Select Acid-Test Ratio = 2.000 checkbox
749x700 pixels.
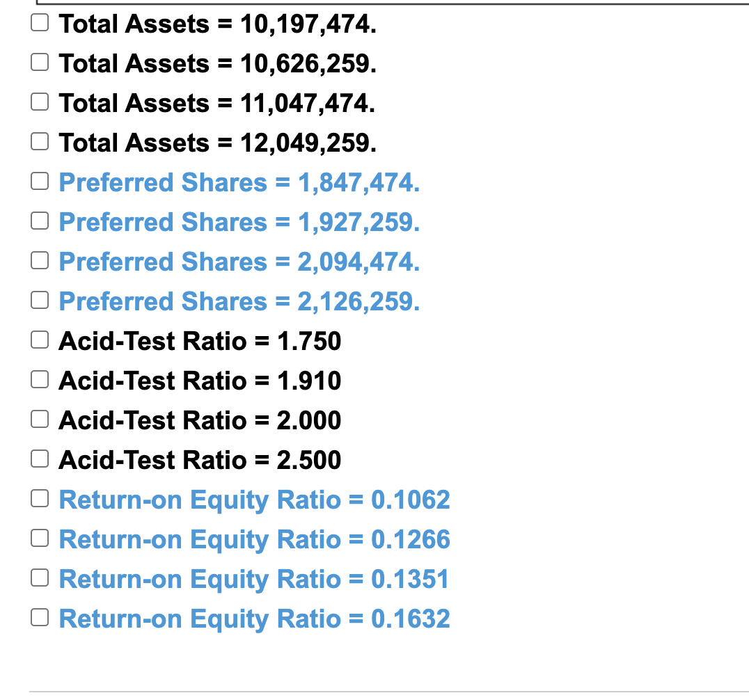click(40, 419)
